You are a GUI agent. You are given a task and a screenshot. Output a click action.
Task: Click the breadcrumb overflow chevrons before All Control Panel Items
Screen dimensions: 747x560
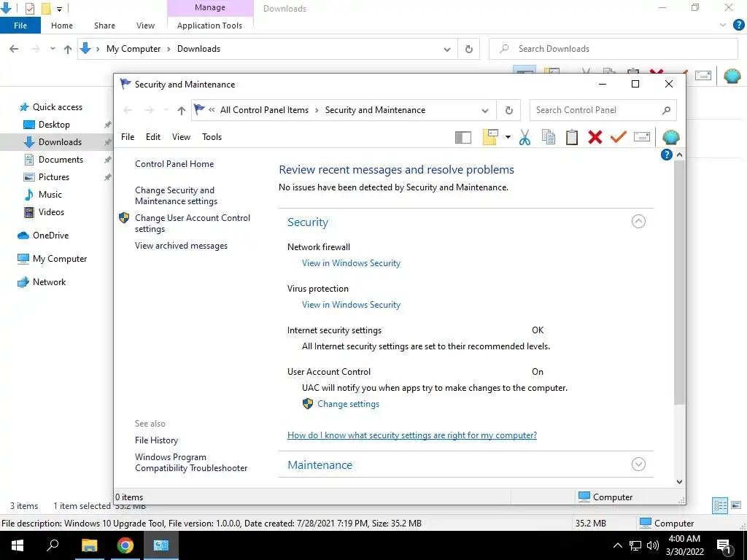212,110
